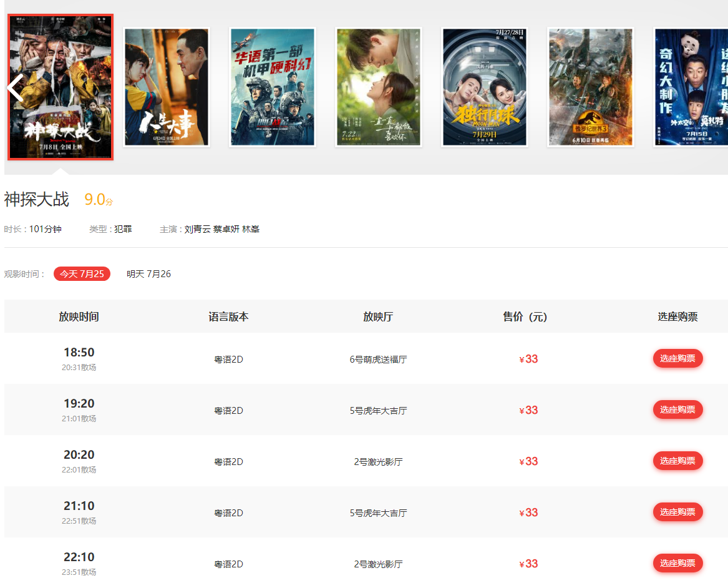Open the 人生大事 movie poster
The image size is (728, 588).
pyautogui.click(x=166, y=87)
